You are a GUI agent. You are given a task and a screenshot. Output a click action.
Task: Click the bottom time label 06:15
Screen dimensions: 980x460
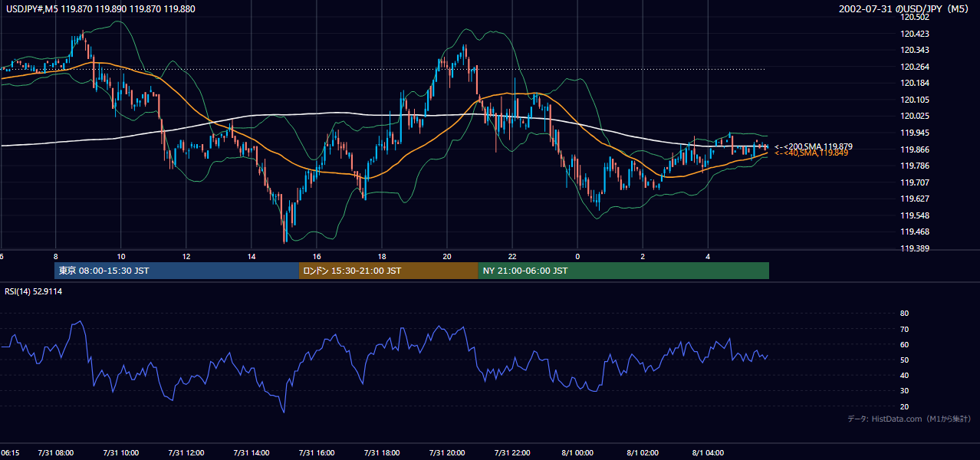pos(10,453)
